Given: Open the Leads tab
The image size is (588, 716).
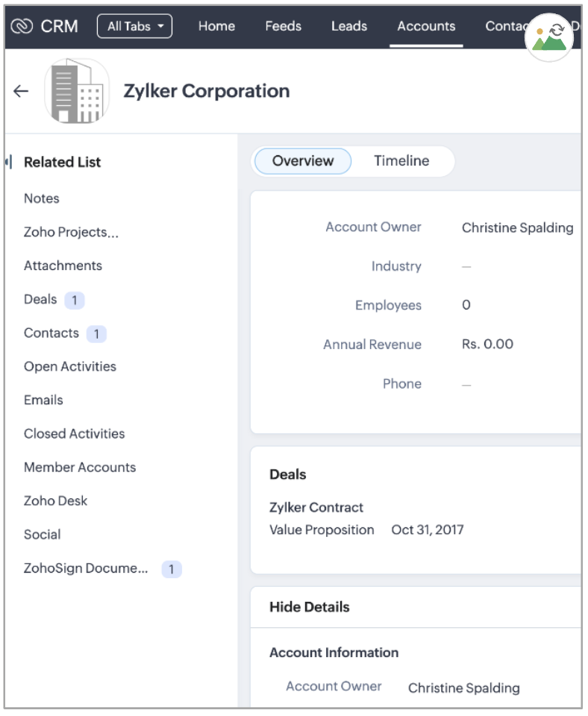Looking at the screenshot, I should 348,26.
